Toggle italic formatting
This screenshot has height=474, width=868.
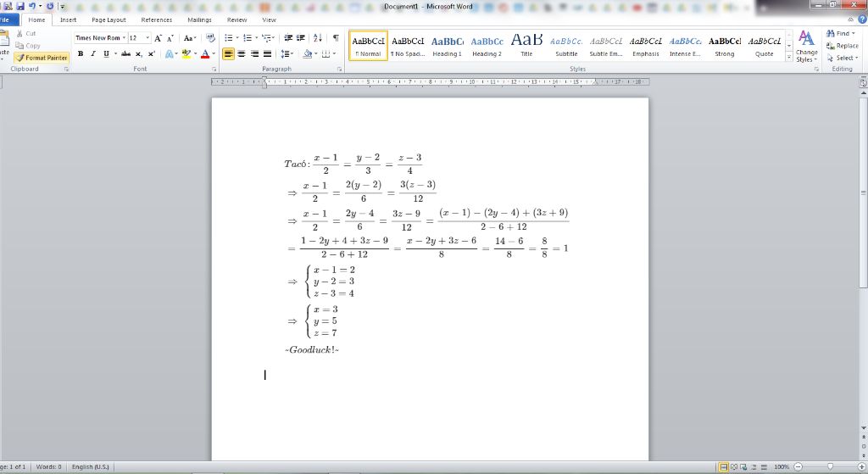coord(93,53)
